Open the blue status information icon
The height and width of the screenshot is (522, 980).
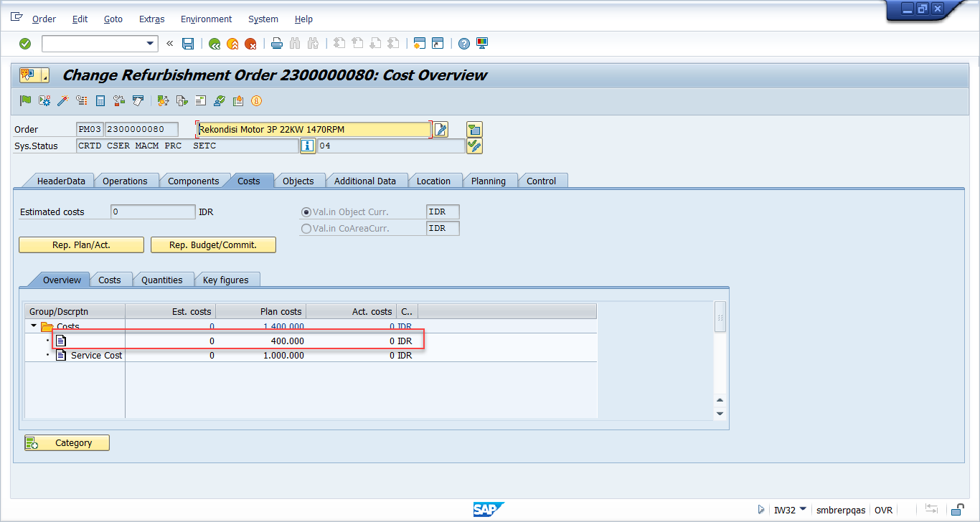(x=308, y=146)
